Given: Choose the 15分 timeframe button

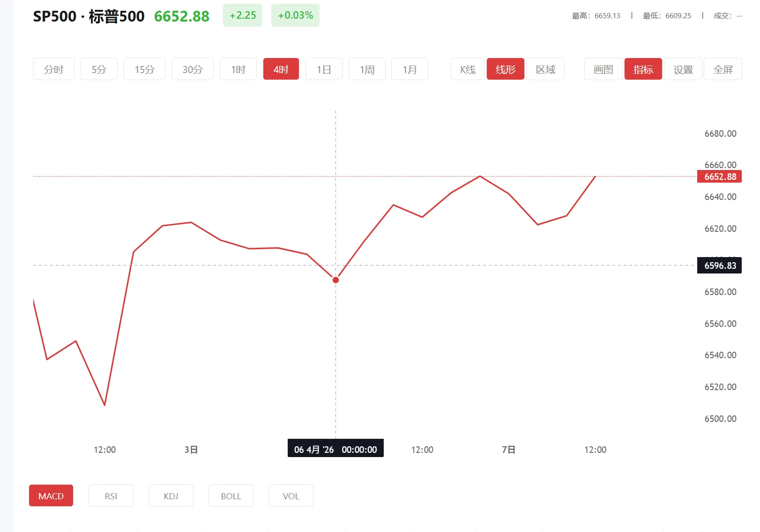Looking at the screenshot, I should pos(144,69).
